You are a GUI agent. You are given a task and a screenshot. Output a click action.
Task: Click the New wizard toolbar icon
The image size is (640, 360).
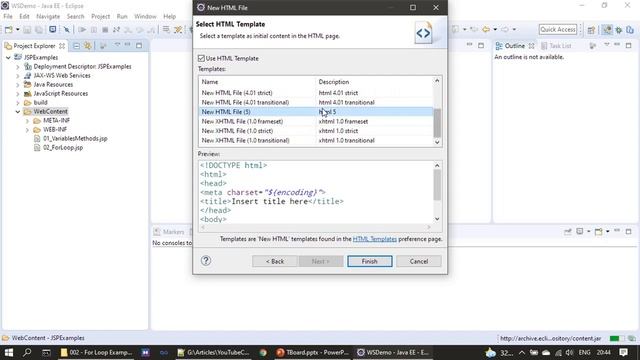9,29
